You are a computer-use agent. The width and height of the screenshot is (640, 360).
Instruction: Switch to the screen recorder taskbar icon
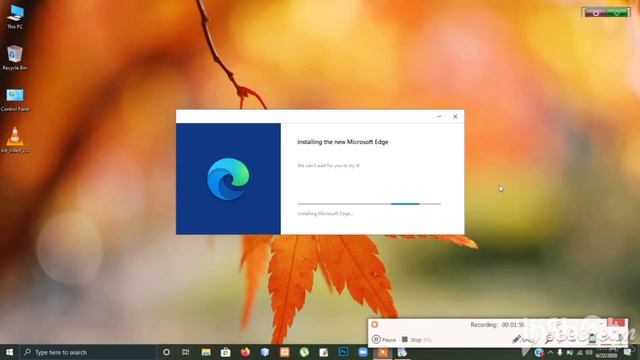click(x=382, y=352)
